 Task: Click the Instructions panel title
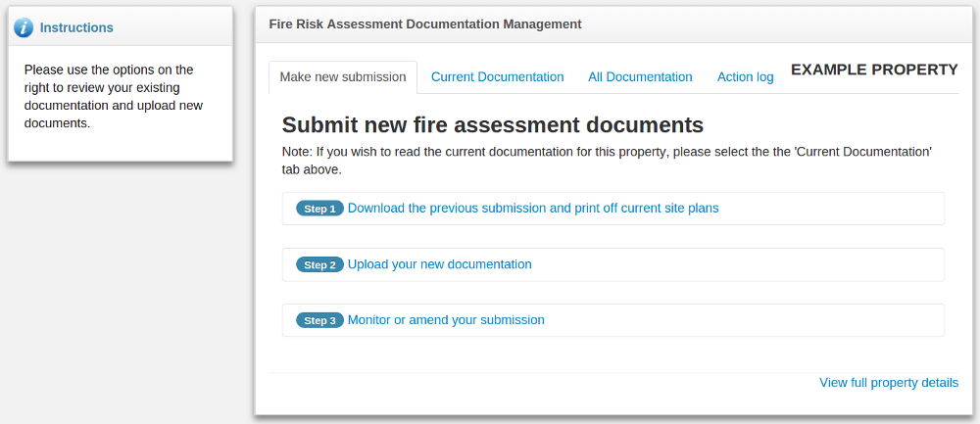[76, 27]
